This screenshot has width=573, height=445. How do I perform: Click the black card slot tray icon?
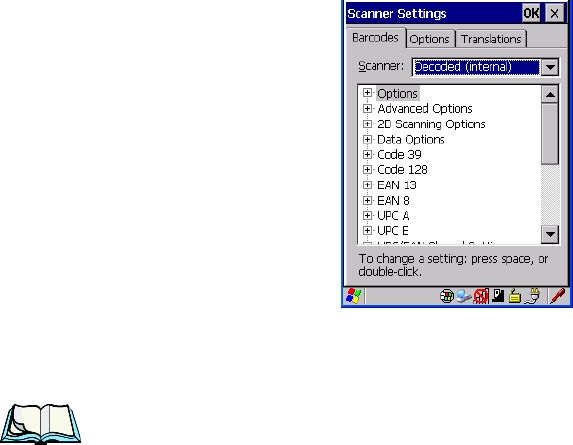pos(498,296)
